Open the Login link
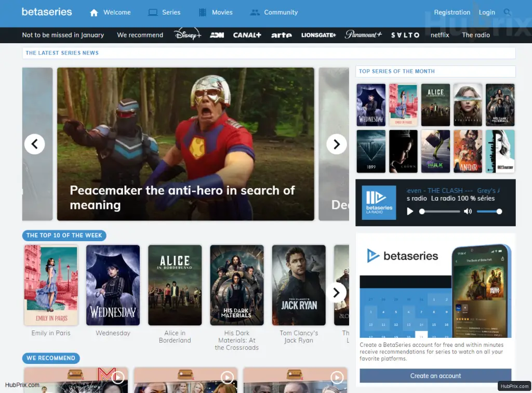Image resolution: width=532 pixels, height=393 pixels. [487, 12]
